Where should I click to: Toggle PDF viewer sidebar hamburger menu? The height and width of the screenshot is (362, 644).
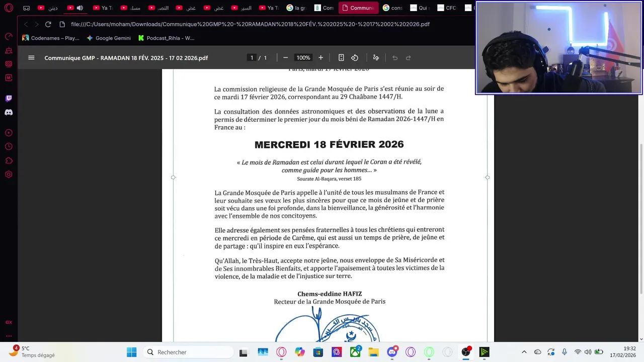31,58
